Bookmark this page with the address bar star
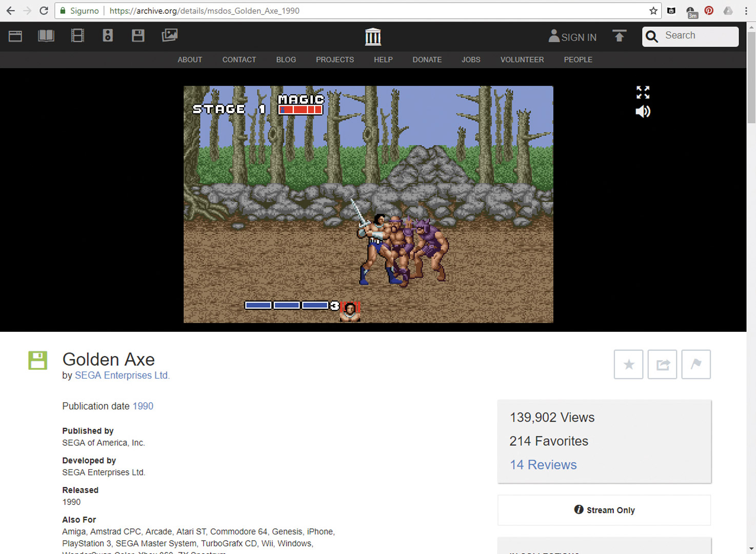 tap(653, 11)
